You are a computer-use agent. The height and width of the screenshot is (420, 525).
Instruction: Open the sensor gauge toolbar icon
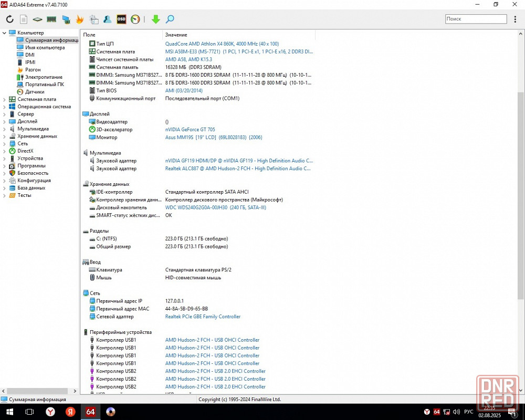coord(135,19)
